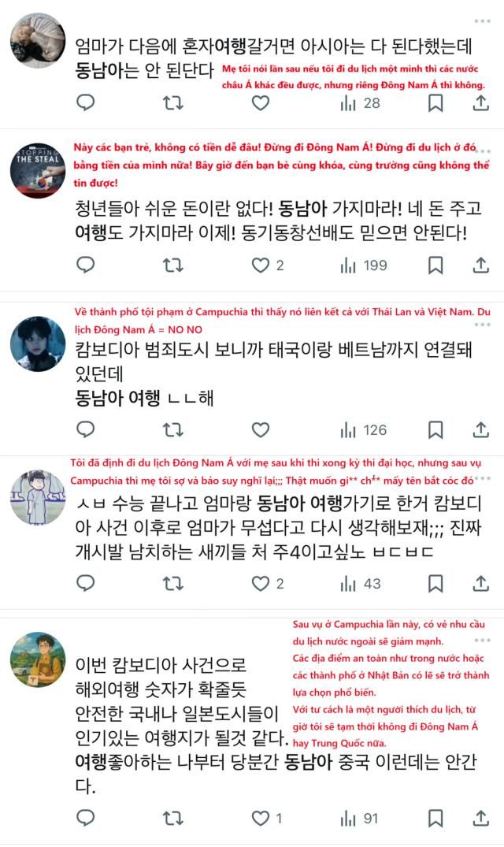Open the cartoon character avatar of fourth tweet
This screenshot has height=847, width=504.
tap(38, 497)
